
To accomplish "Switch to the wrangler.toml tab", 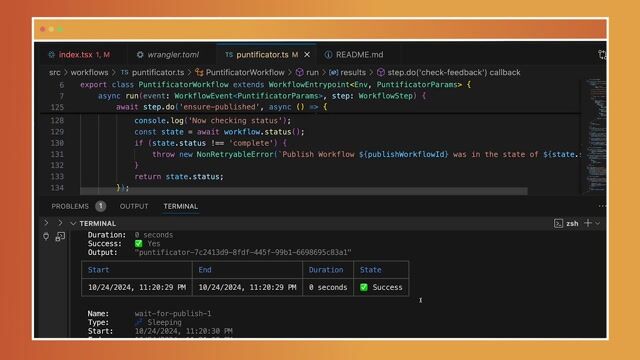I will pos(169,55).
